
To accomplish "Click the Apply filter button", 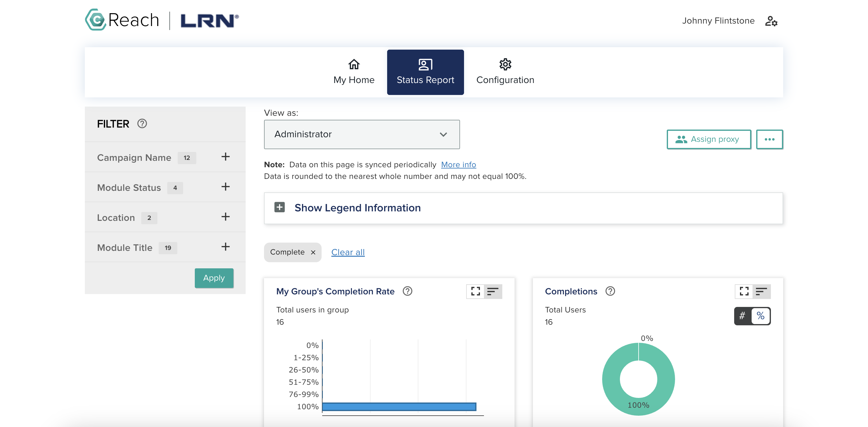I will coord(213,278).
